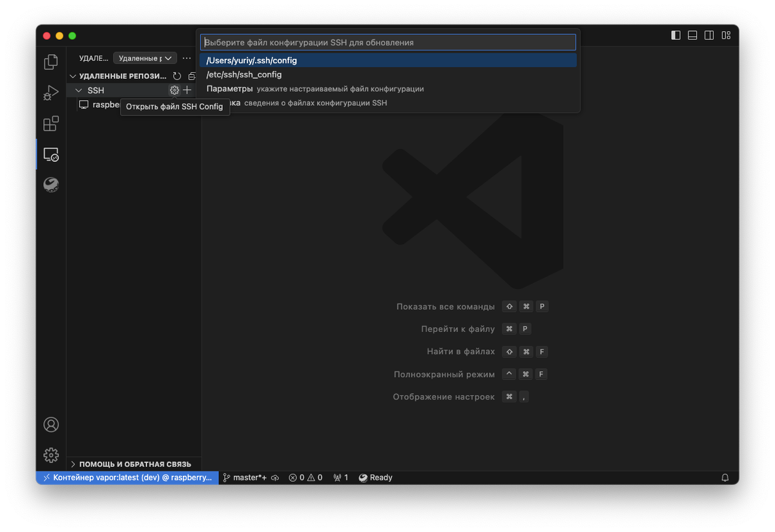Viewport: 775px width, 532px height.
Task: Open the customize layout icon
Action: (x=726, y=35)
